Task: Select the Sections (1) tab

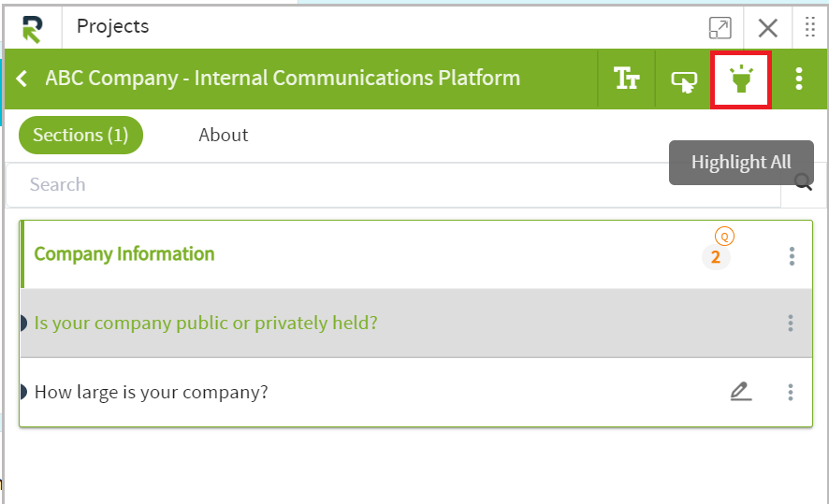Action: [x=80, y=136]
